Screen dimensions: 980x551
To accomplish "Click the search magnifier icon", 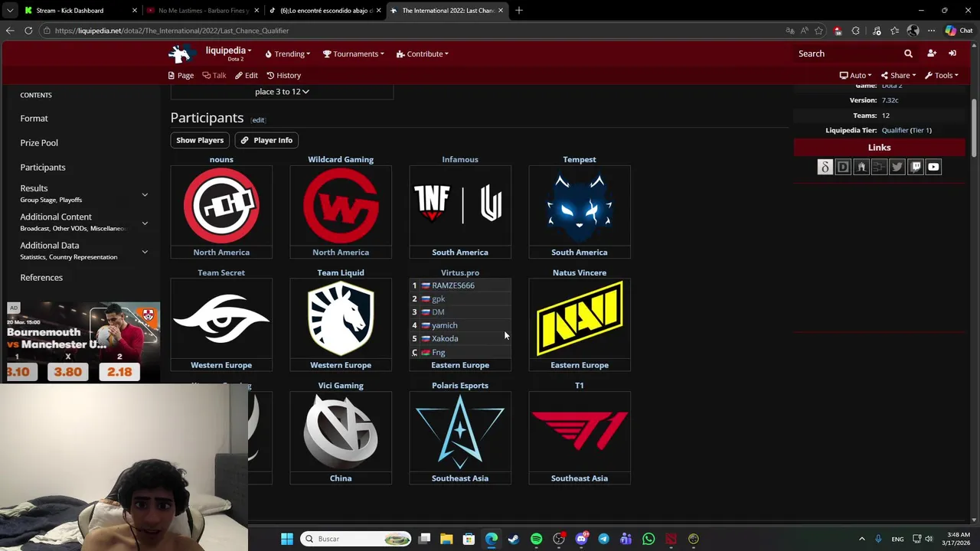I will [x=908, y=54].
